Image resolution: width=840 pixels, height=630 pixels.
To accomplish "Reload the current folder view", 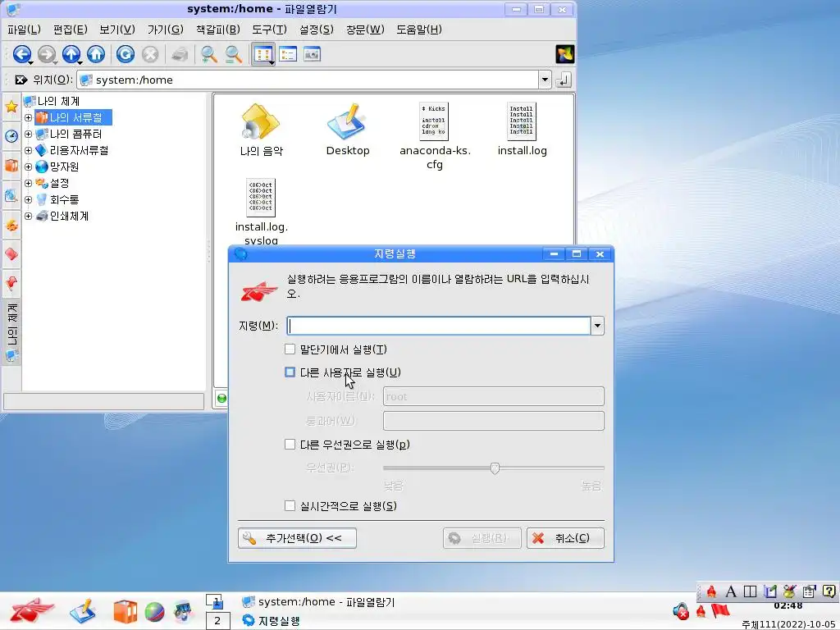I will (126, 54).
